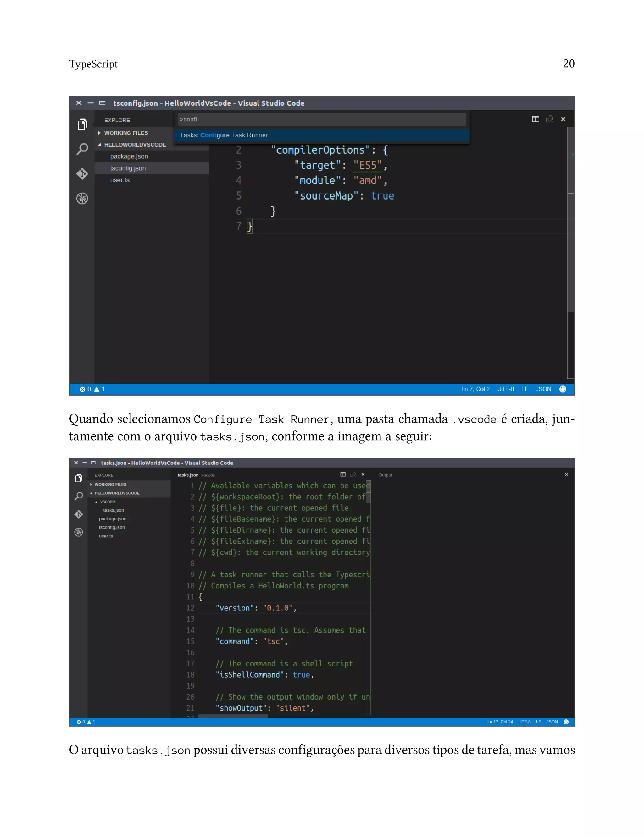
Task: Click JSON language mode in top status bar
Action: pyautogui.click(x=543, y=389)
